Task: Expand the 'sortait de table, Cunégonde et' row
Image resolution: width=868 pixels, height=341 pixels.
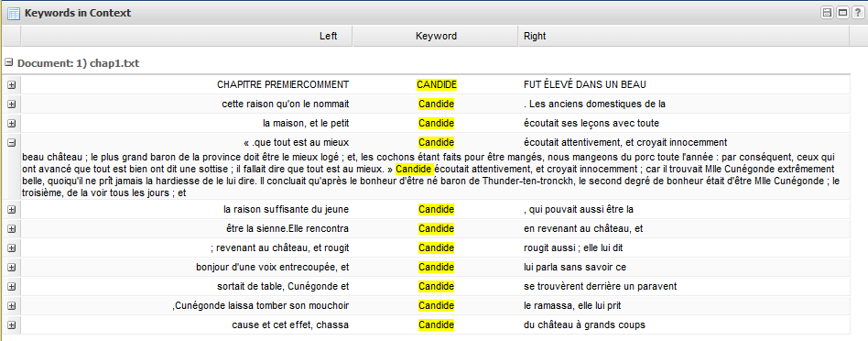Action: coord(12,287)
